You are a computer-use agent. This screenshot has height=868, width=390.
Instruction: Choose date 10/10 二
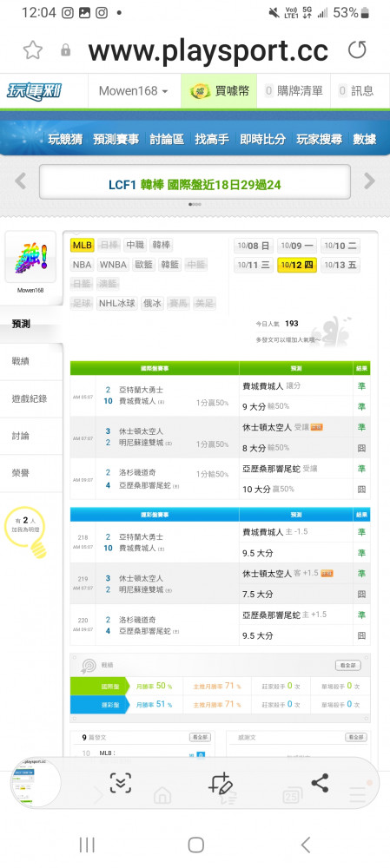point(340,246)
